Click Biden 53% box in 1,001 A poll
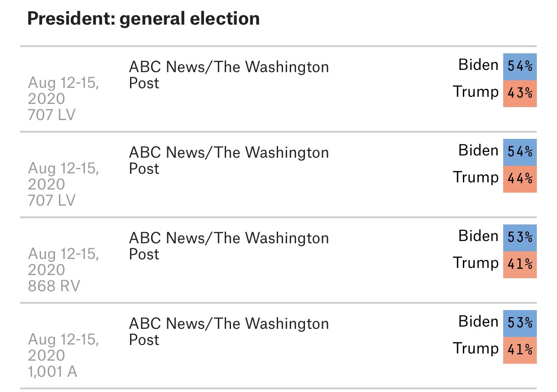Image resolution: width=557 pixels, height=392 pixels. pyautogui.click(x=520, y=323)
